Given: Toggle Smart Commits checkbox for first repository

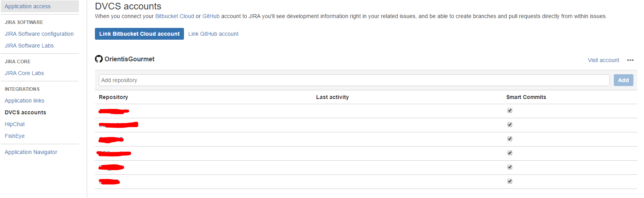Looking at the screenshot, I should 510,110.
